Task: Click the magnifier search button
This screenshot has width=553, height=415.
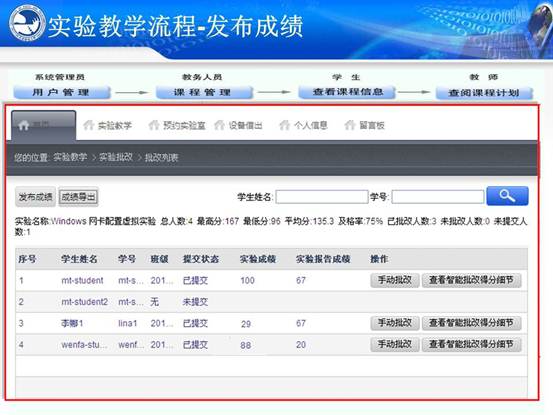Action: (x=507, y=196)
